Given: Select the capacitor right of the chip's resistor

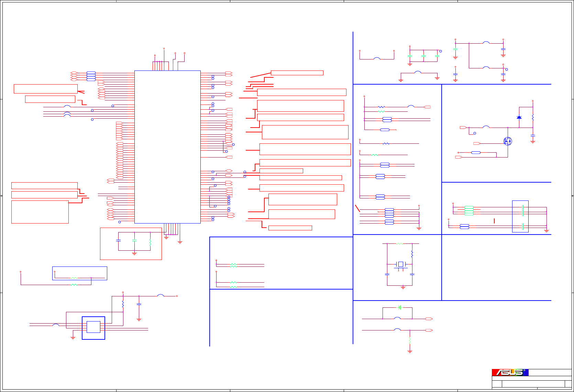Looking at the screenshot, I should 139,304.
